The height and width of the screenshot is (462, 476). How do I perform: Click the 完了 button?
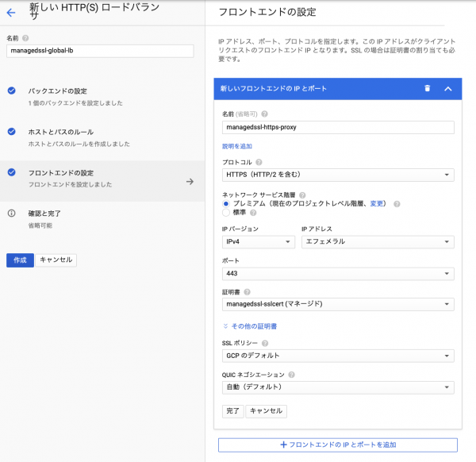(x=232, y=411)
